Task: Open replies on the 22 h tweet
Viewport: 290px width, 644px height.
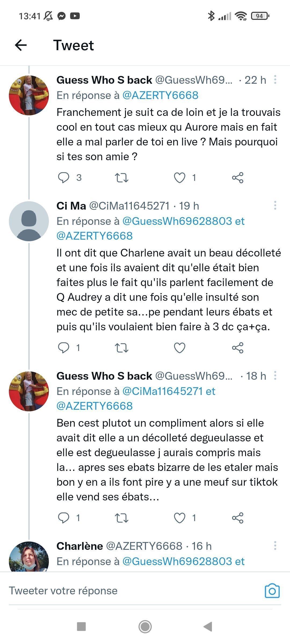Action: point(64,178)
